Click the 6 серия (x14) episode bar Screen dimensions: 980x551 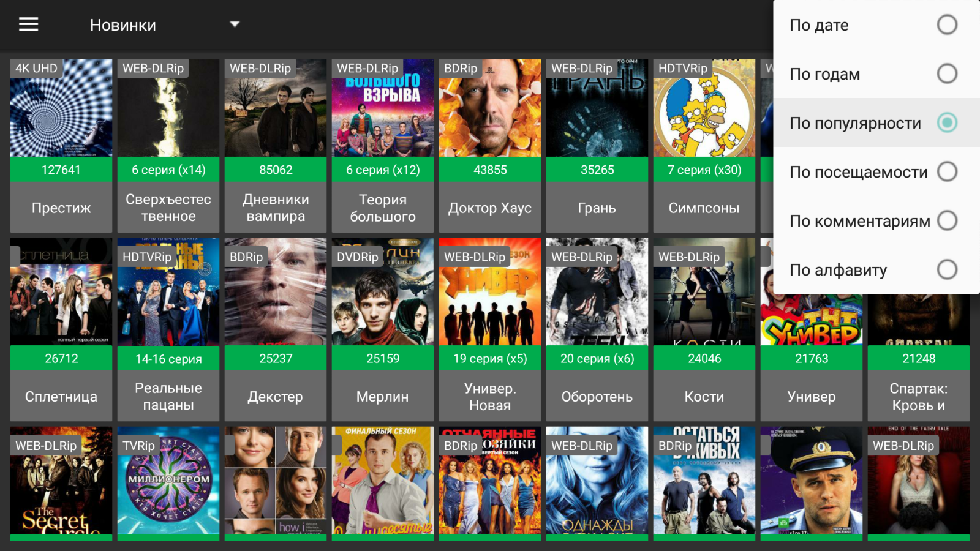pos(168,170)
